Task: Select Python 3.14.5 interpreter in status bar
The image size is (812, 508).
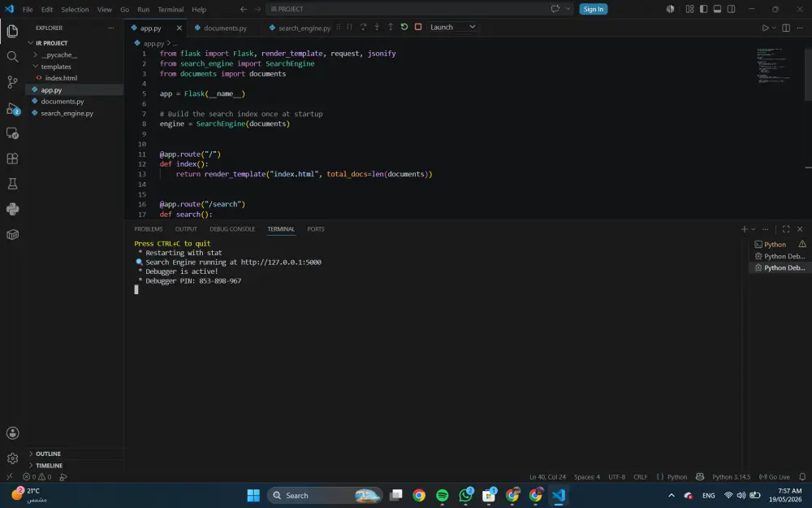Action: point(732,477)
